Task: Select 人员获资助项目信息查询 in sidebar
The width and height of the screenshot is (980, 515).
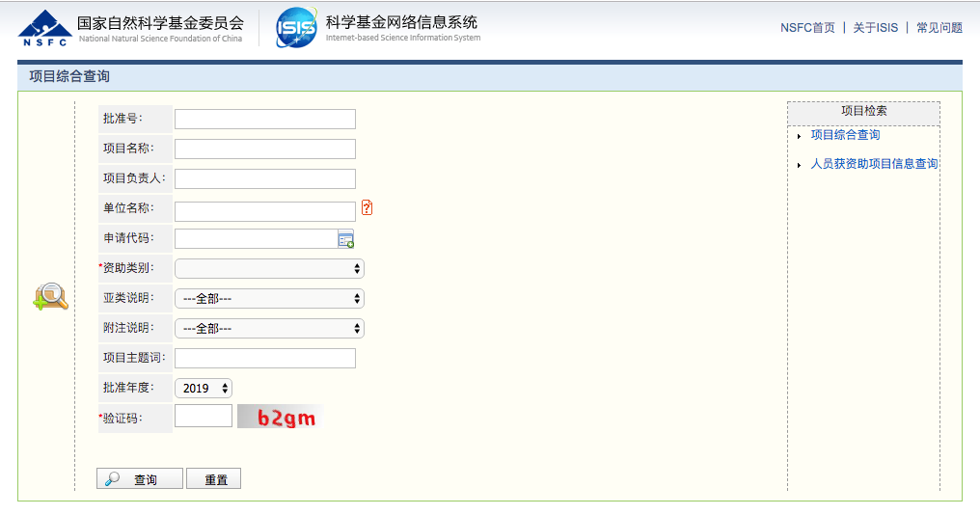Action: point(874,164)
